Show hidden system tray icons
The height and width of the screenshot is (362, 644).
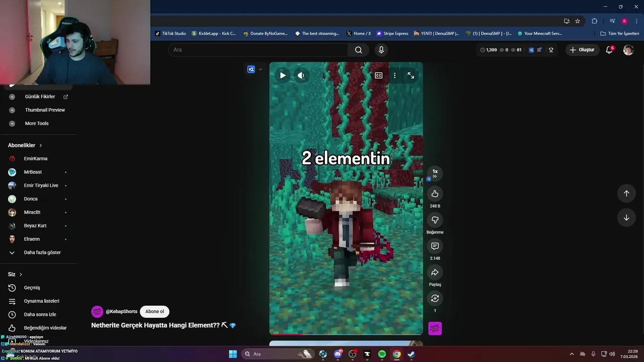[x=572, y=354]
